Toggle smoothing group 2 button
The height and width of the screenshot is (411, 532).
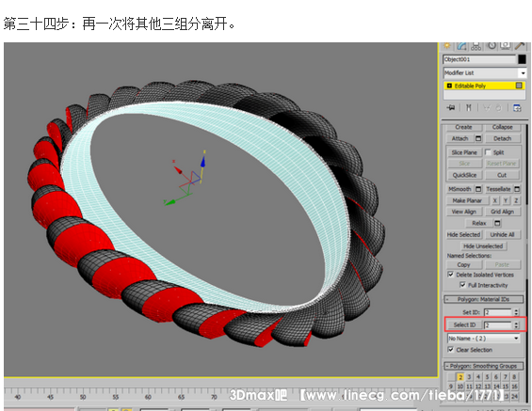(460, 377)
